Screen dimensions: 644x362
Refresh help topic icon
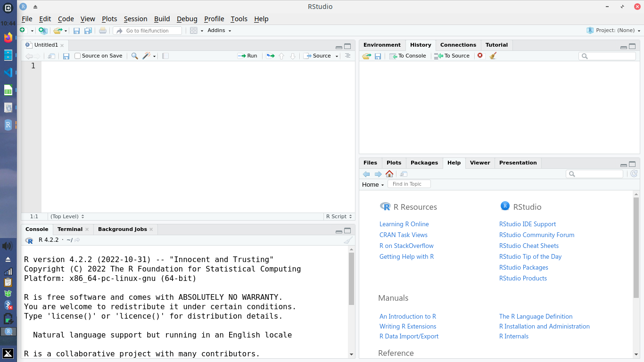tap(634, 174)
